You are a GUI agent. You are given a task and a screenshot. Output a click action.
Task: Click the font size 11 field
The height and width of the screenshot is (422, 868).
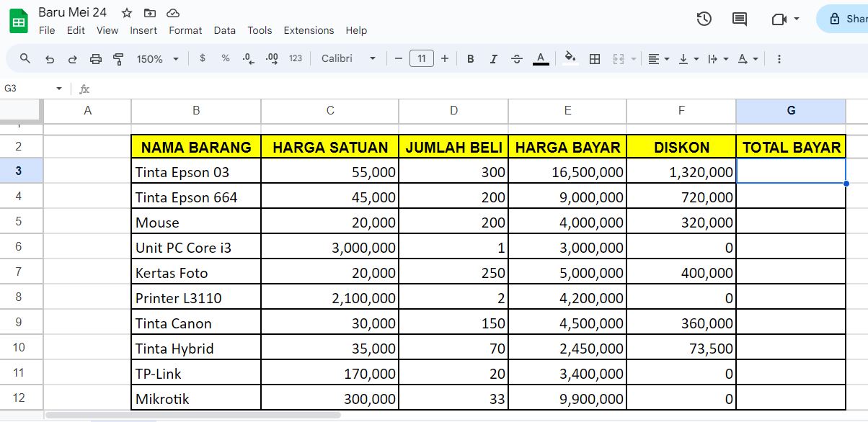[x=422, y=58]
